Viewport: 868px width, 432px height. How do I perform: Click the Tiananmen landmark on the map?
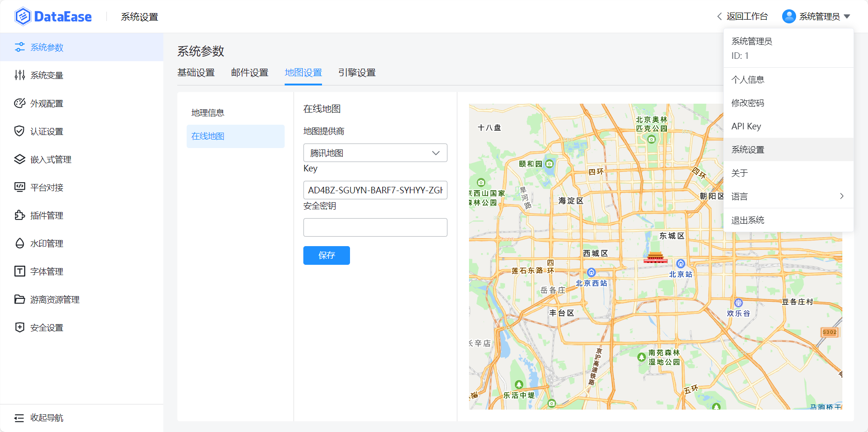(655, 257)
